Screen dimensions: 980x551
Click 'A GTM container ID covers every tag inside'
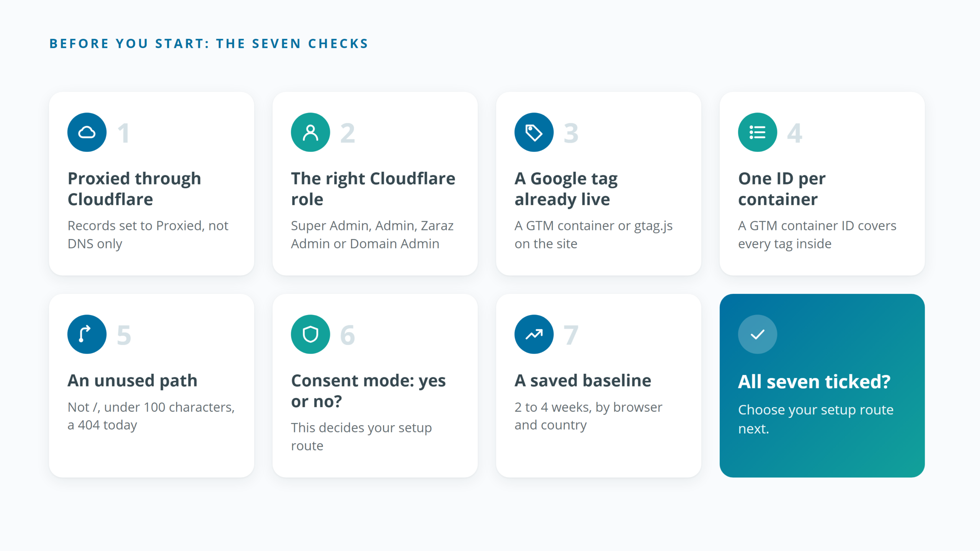(x=817, y=235)
